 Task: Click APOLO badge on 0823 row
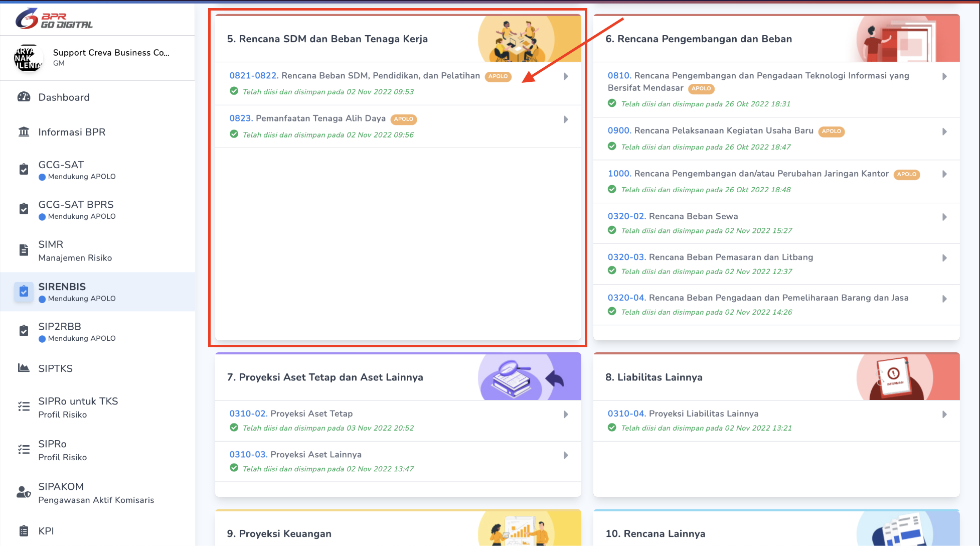[404, 119]
